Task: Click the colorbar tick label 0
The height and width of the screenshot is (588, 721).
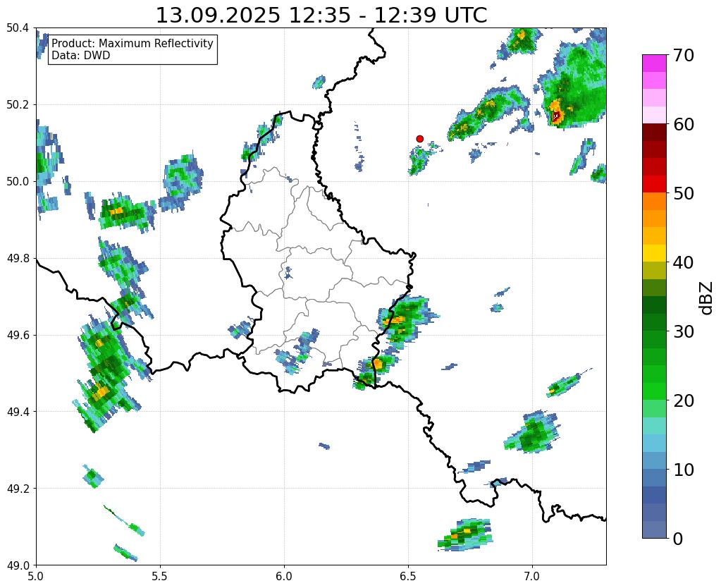Action: (678, 539)
